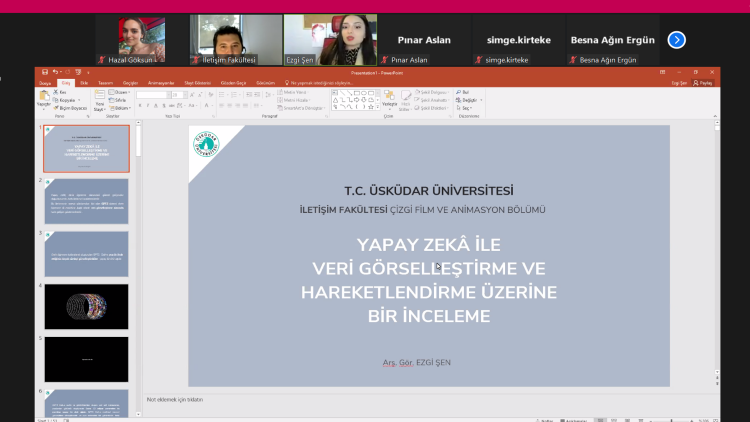Screen dimensions: 750x422
Task: Toggle italic (T) formatting
Action: [148, 105]
